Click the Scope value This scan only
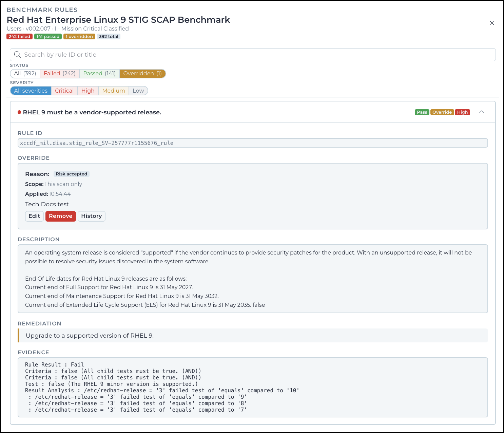This screenshot has width=504, height=433. [x=63, y=184]
